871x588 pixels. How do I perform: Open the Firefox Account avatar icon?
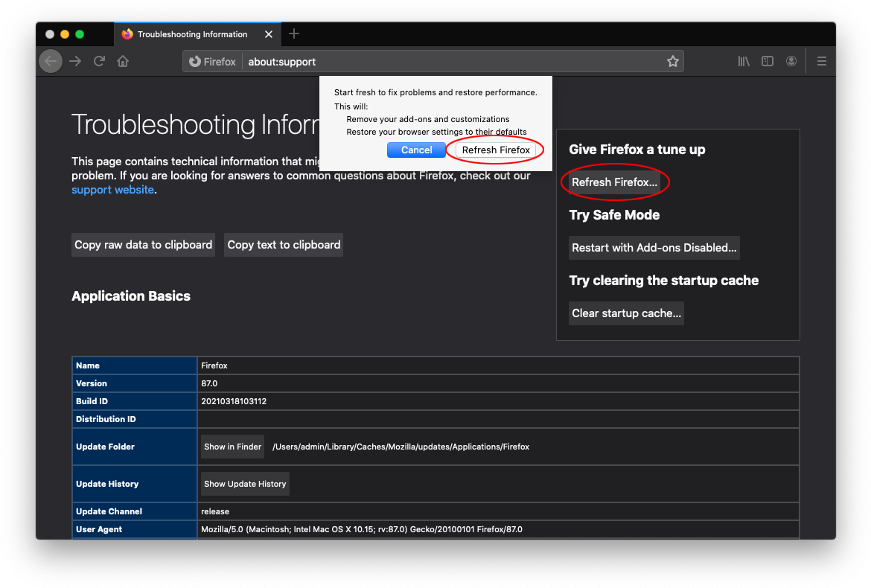pyautogui.click(x=791, y=61)
